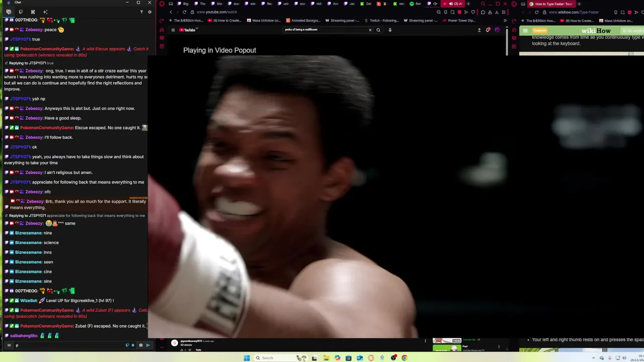Click the wikiHow logo
Viewport: 644px width, 362px height.
pyautogui.click(x=596, y=31)
